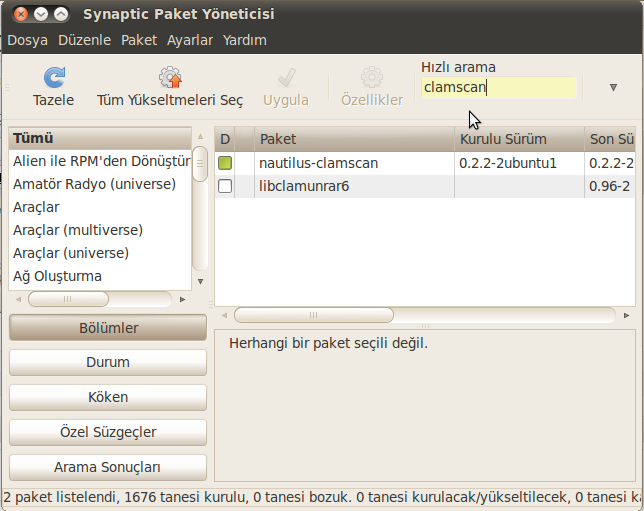Click category list horizontal scrollbar thumb
This screenshot has height=511, width=644.
coord(68,299)
